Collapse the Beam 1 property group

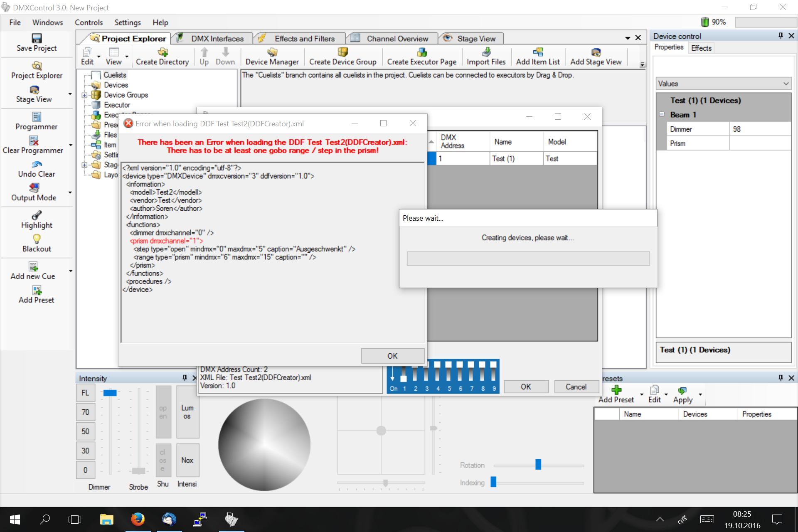662,114
